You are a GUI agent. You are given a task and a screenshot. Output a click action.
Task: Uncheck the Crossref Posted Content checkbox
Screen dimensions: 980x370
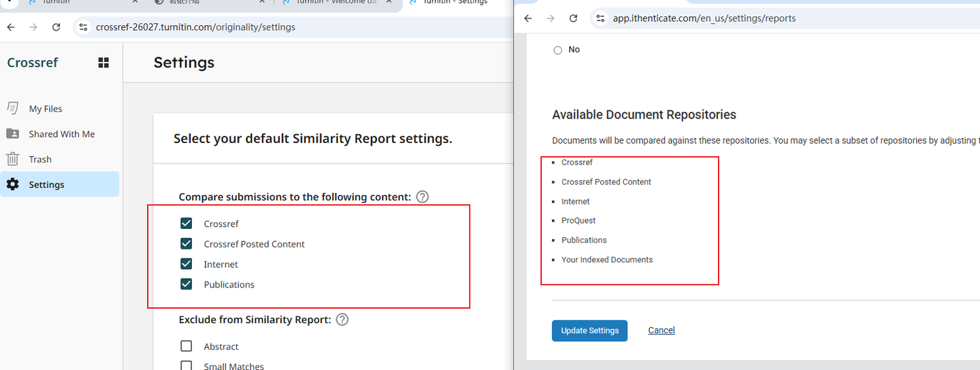(x=186, y=244)
